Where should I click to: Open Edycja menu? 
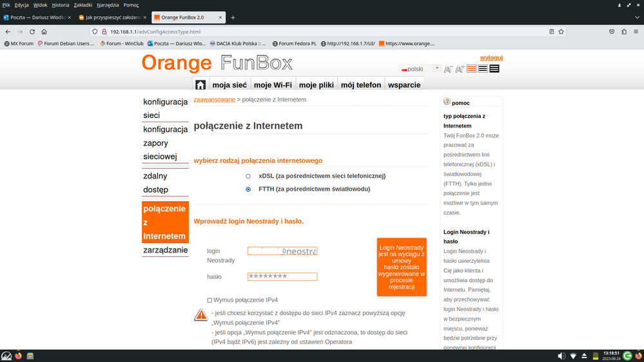pos(21,5)
